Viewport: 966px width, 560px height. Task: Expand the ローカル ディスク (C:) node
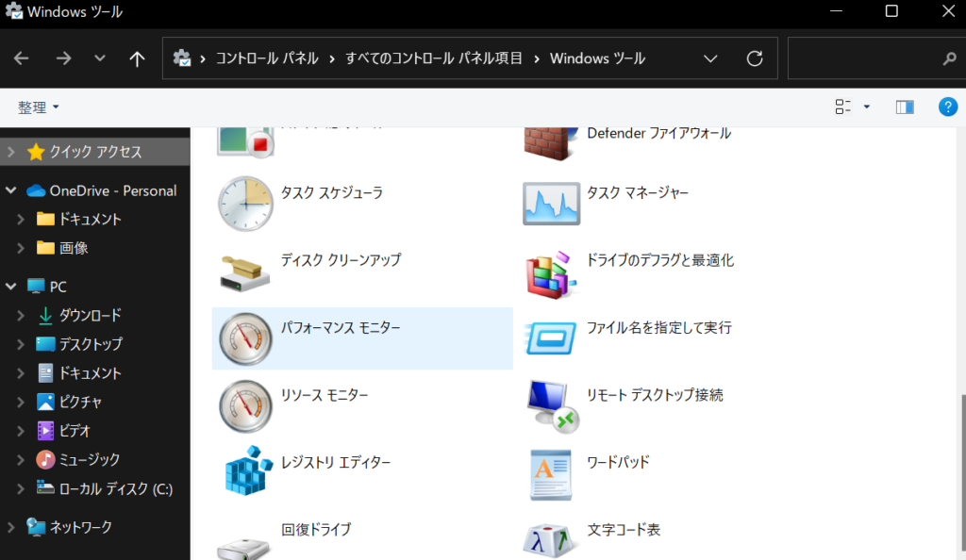21,488
